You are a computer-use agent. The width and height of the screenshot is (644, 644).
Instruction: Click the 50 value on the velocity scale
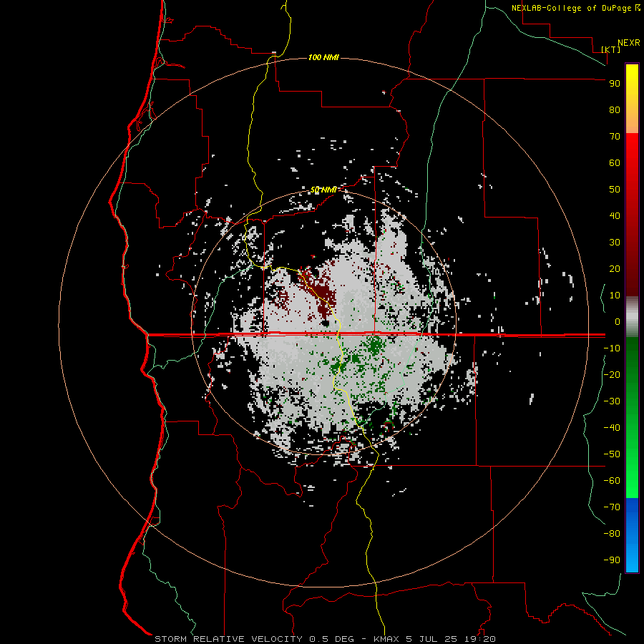point(615,190)
